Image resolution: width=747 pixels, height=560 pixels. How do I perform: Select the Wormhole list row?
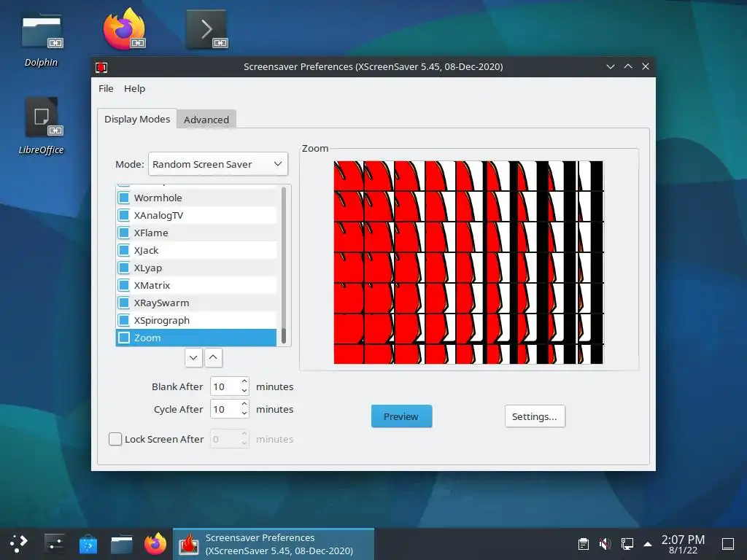196,198
